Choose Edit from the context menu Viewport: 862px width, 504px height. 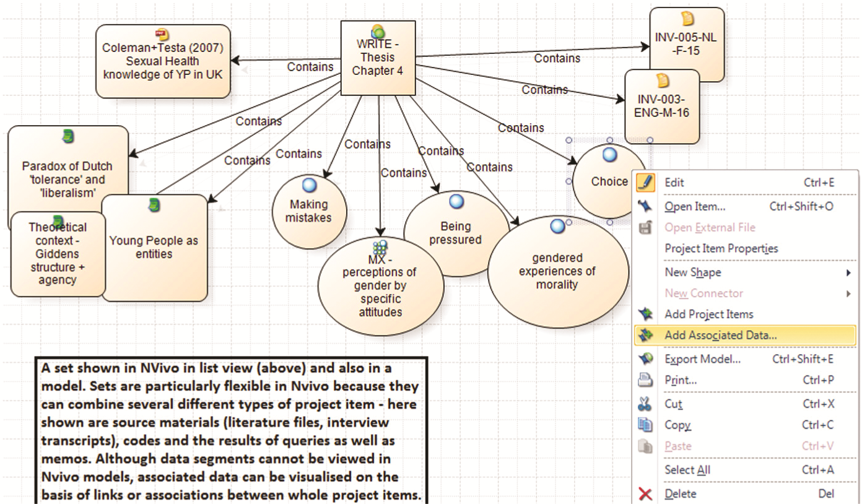[746, 183]
